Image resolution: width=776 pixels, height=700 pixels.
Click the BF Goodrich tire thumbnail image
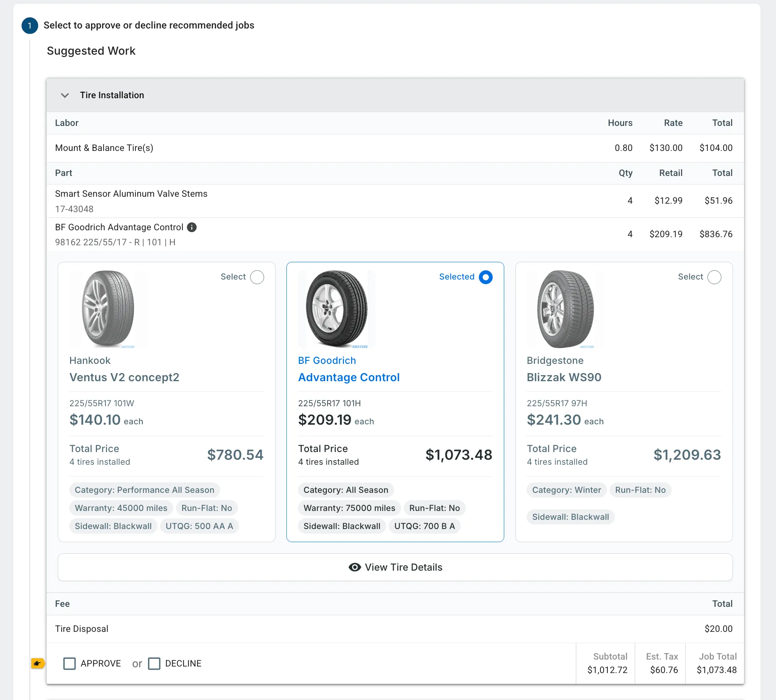337,309
